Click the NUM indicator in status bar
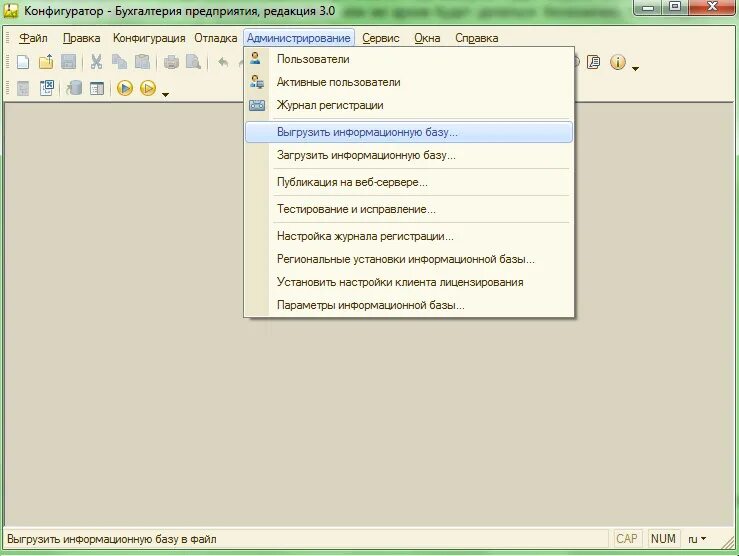The image size is (739, 556). coord(663,539)
